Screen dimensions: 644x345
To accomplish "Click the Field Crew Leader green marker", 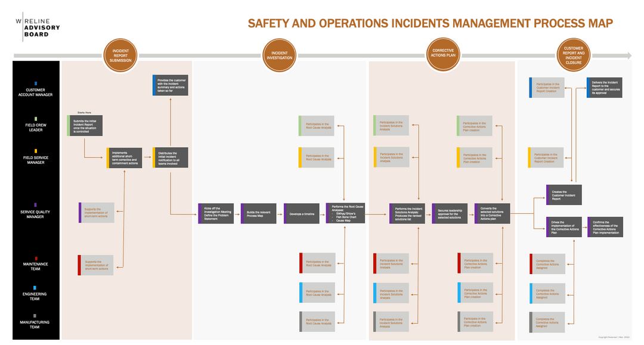I will click(x=36, y=117).
